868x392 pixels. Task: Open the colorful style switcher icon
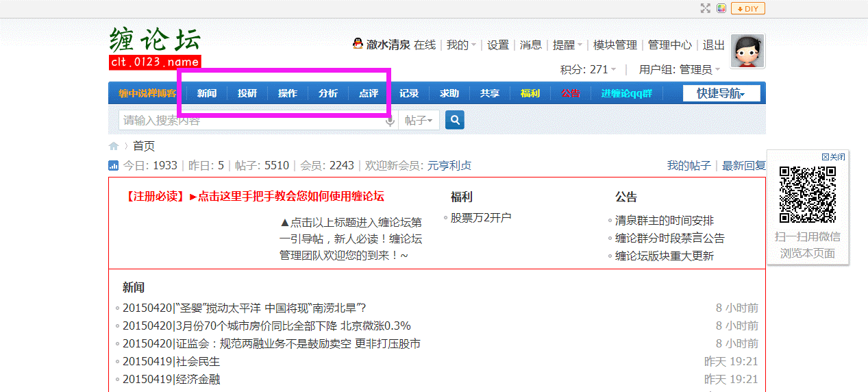coord(721,8)
